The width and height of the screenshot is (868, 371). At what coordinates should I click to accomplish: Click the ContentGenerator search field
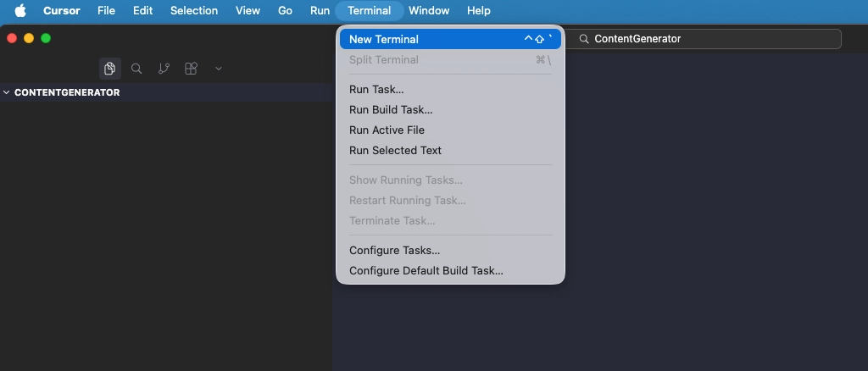[x=708, y=39]
